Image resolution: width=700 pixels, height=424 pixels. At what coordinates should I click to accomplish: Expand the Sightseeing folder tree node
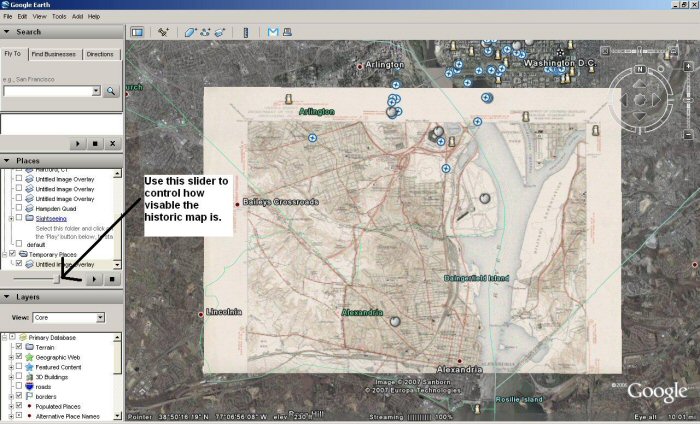point(11,218)
